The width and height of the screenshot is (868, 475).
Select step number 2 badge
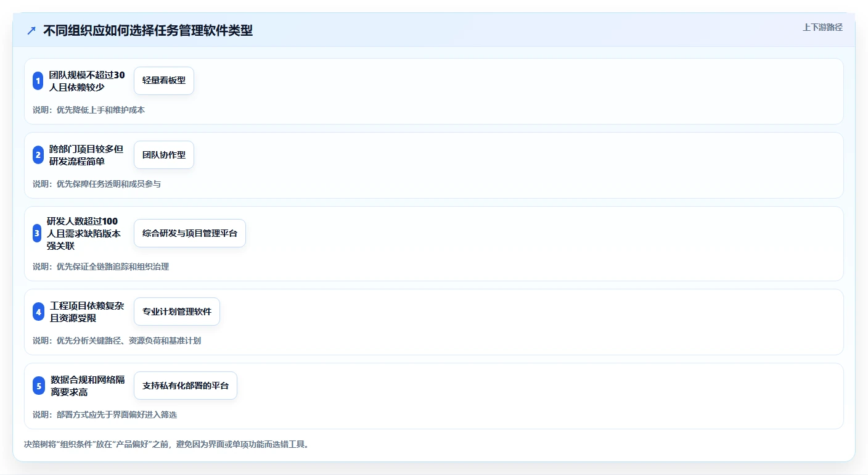(x=38, y=155)
